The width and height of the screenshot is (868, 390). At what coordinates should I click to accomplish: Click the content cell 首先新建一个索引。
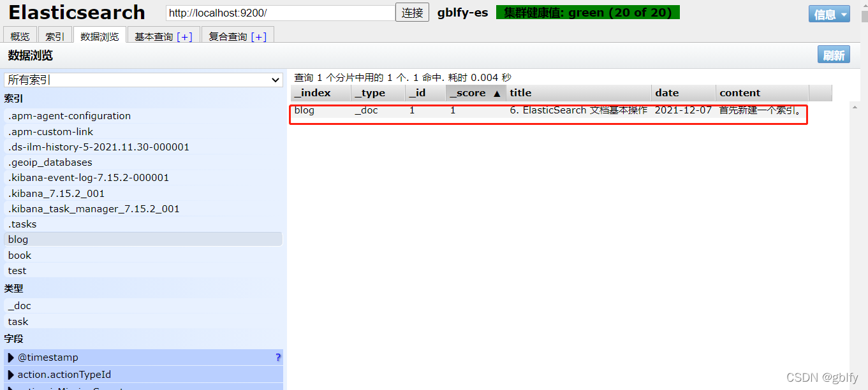(x=760, y=110)
